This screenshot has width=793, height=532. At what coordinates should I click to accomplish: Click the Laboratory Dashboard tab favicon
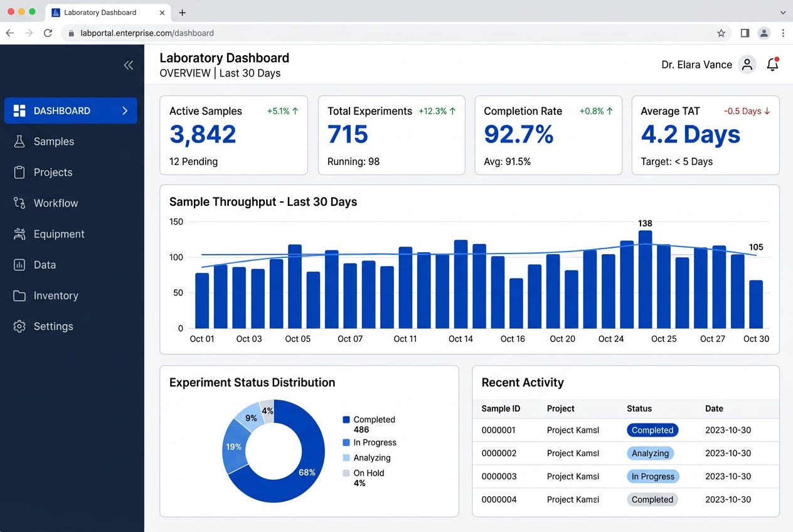(x=56, y=13)
